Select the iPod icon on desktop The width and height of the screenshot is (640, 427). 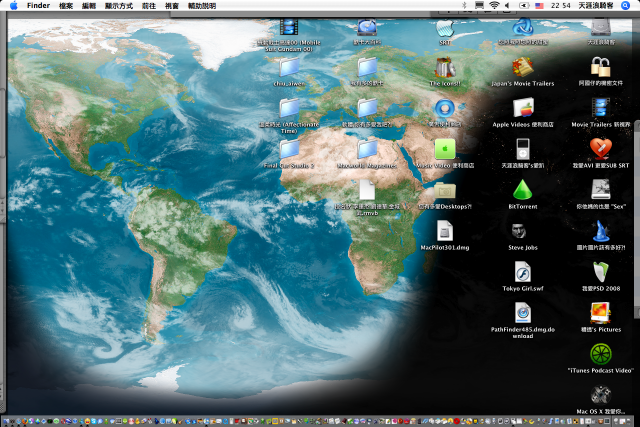point(523,149)
